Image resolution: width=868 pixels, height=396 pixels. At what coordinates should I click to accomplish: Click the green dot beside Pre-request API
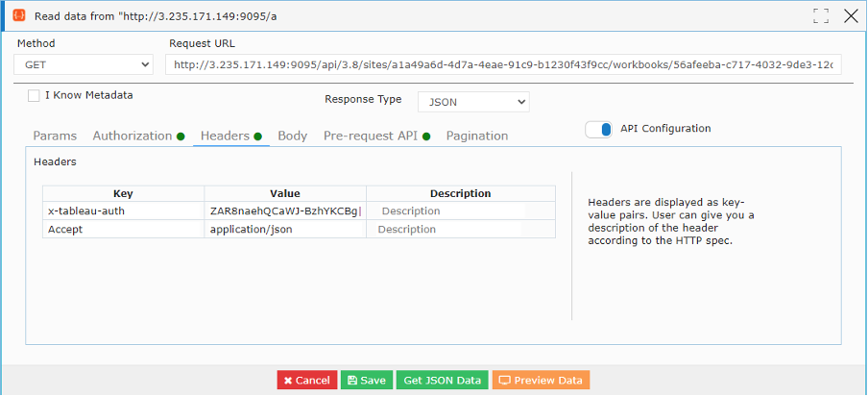pos(426,136)
